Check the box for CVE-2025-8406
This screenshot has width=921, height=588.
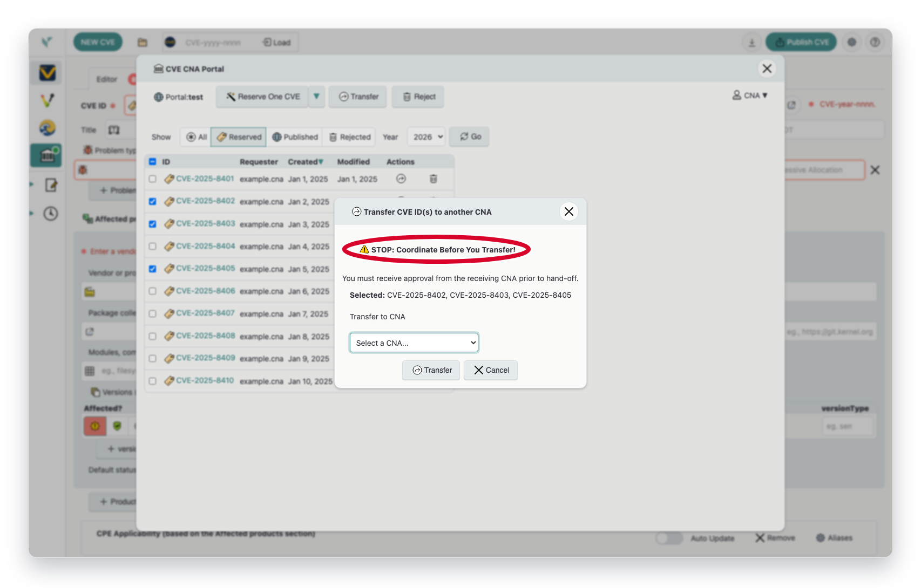(x=152, y=291)
